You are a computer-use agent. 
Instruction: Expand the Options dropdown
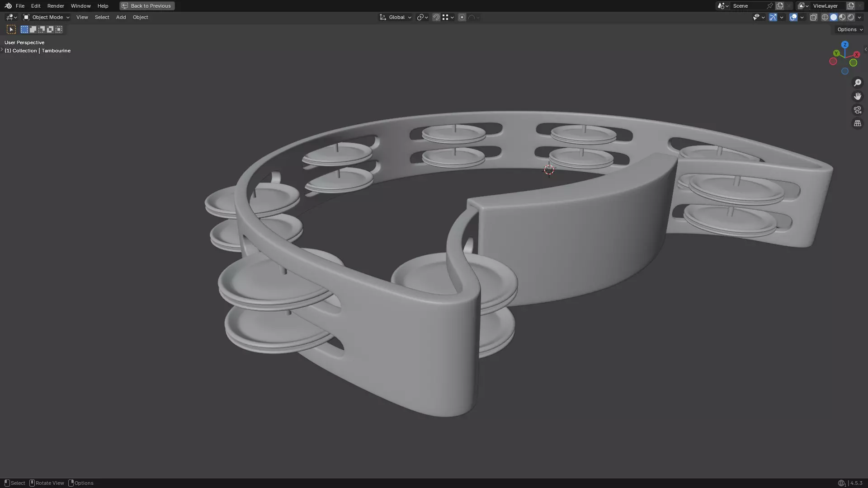[x=850, y=29]
